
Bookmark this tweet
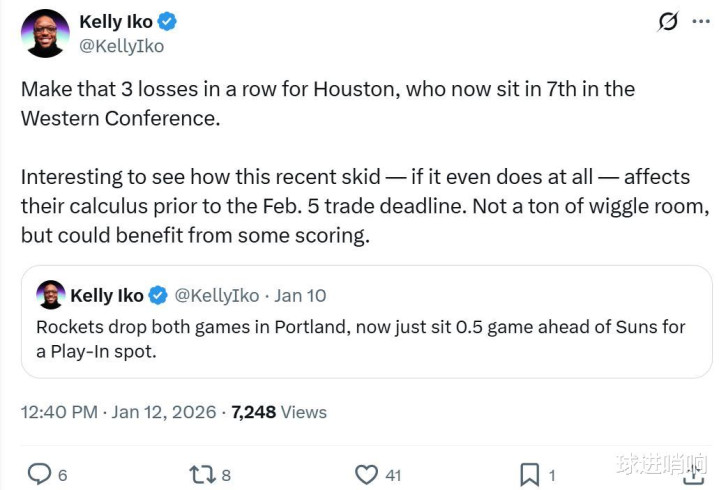530,474
